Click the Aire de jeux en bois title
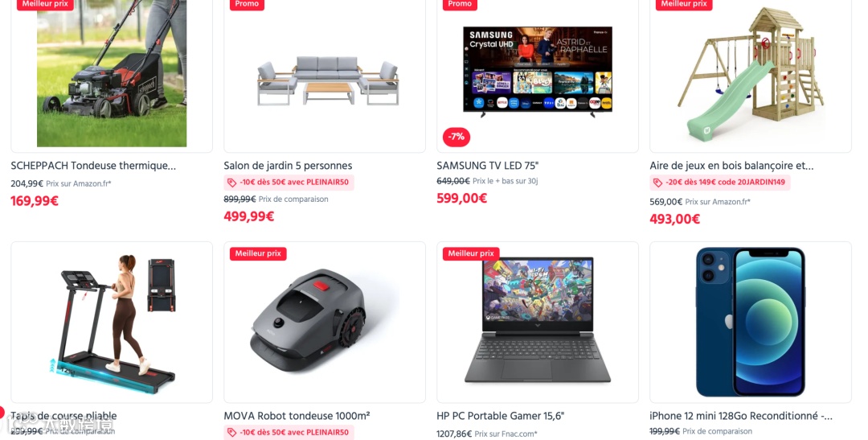This screenshot has width=868, height=440. [731, 166]
